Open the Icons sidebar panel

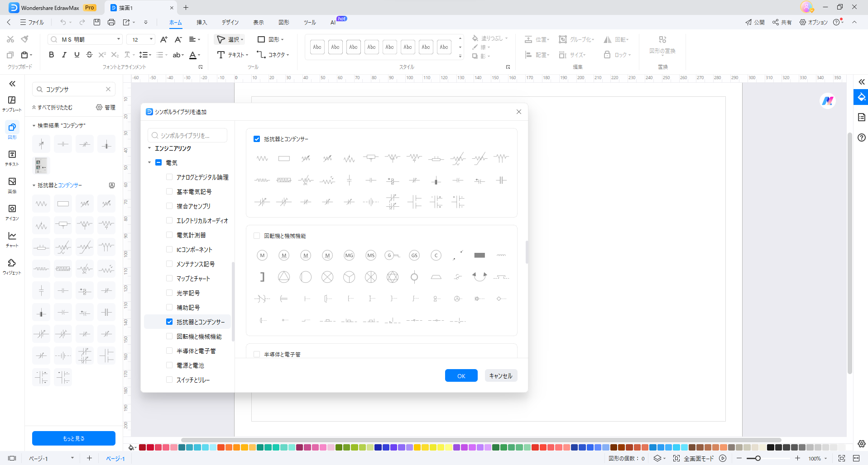12,213
